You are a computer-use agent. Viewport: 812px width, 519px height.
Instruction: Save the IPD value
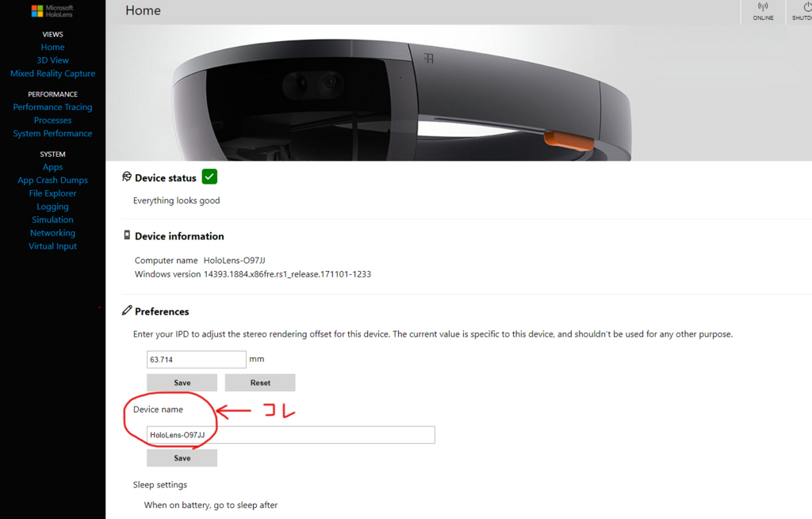click(x=182, y=383)
